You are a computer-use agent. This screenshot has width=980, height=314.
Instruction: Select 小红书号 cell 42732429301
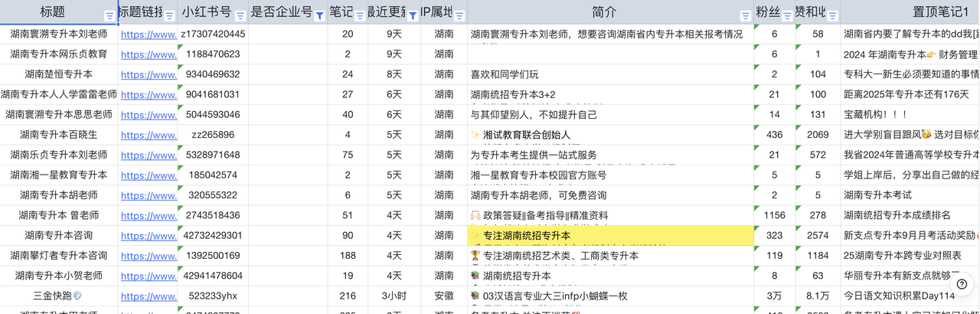pos(213,235)
